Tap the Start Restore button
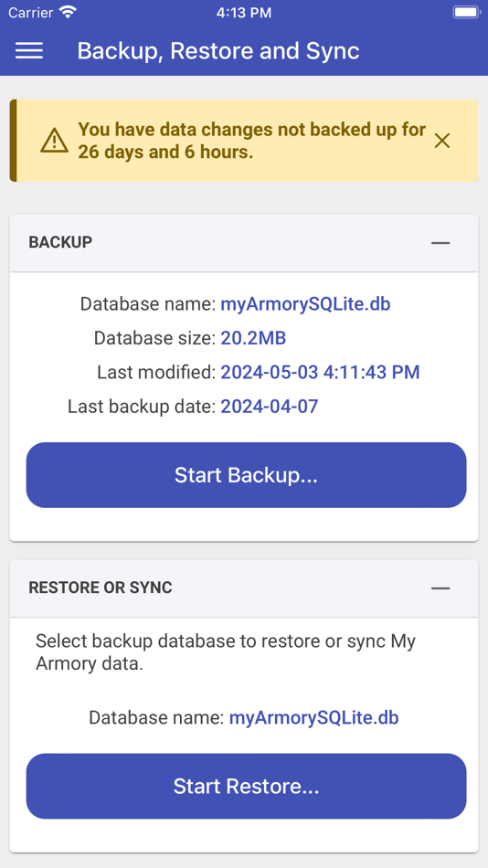488x868 pixels. tap(246, 786)
